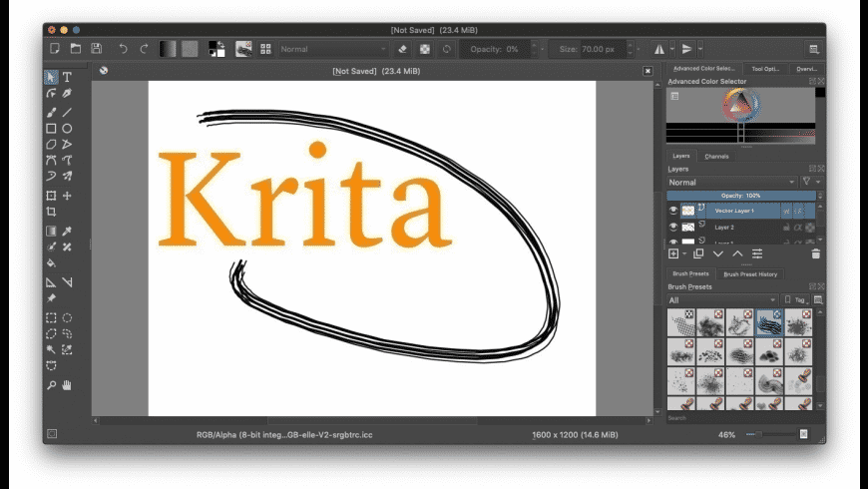The width and height of the screenshot is (868, 489).
Task: Delete layer using the trash icon
Action: pyautogui.click(x=815, y=253)
